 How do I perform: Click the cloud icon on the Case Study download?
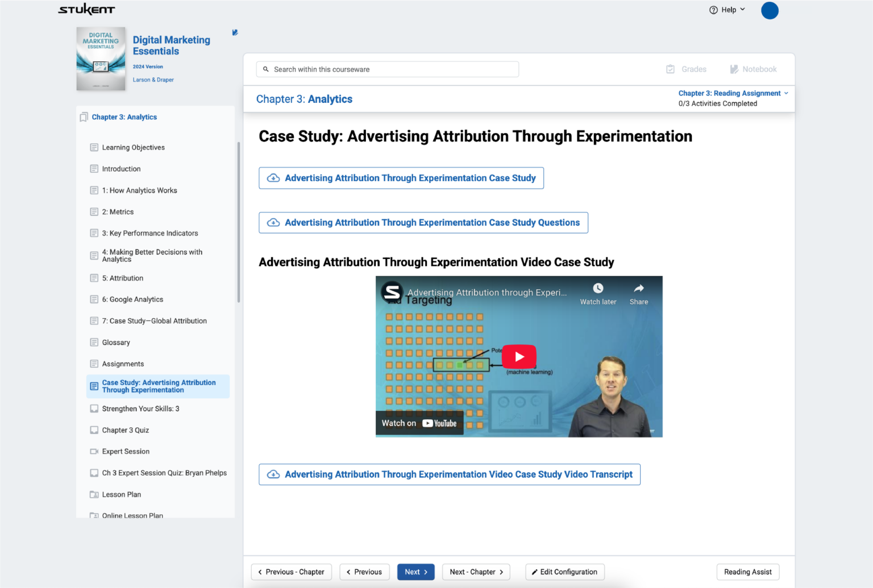[x=273, y=178]
